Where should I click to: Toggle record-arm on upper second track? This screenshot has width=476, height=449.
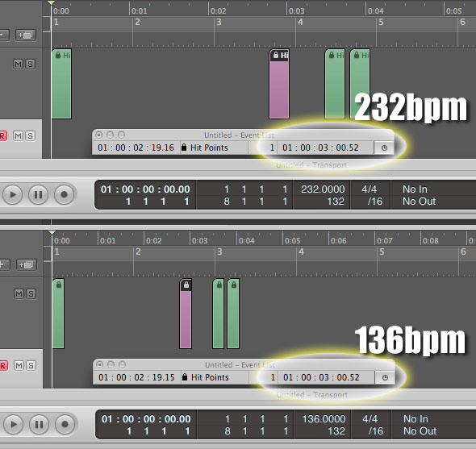pos(3,135)
